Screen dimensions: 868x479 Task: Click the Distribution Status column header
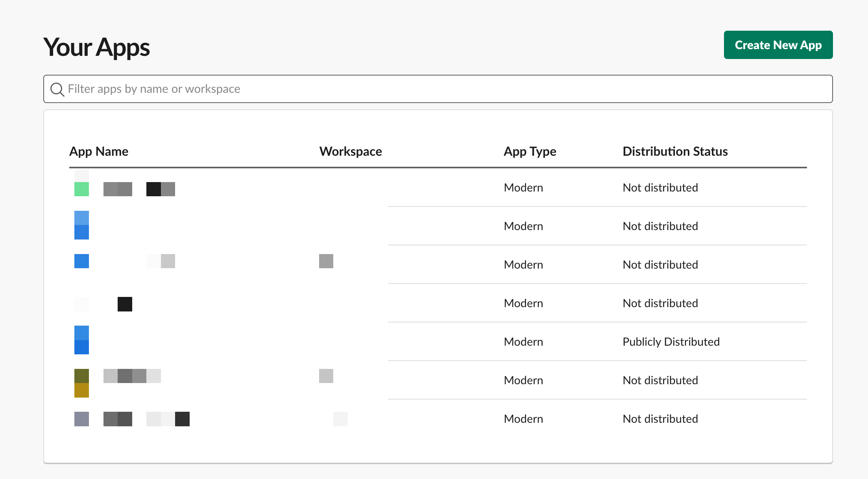[675, 151]
